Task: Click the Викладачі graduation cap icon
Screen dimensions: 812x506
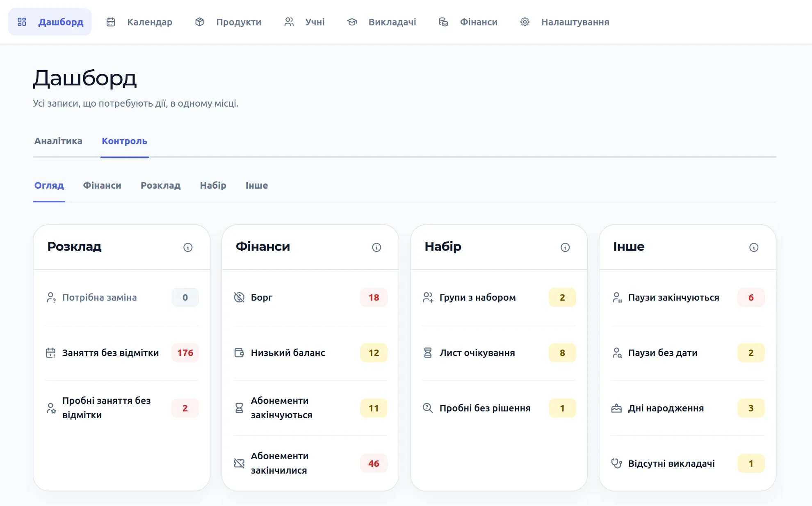Action: point(352,22)
